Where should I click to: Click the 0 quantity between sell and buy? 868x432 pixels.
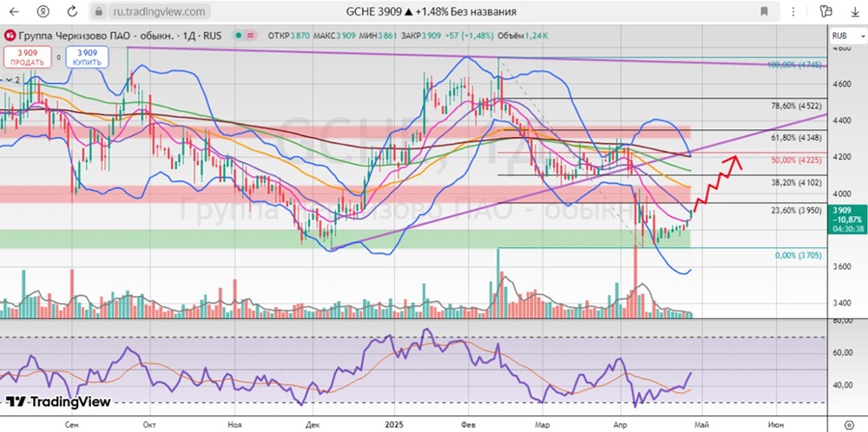(58, 57)
